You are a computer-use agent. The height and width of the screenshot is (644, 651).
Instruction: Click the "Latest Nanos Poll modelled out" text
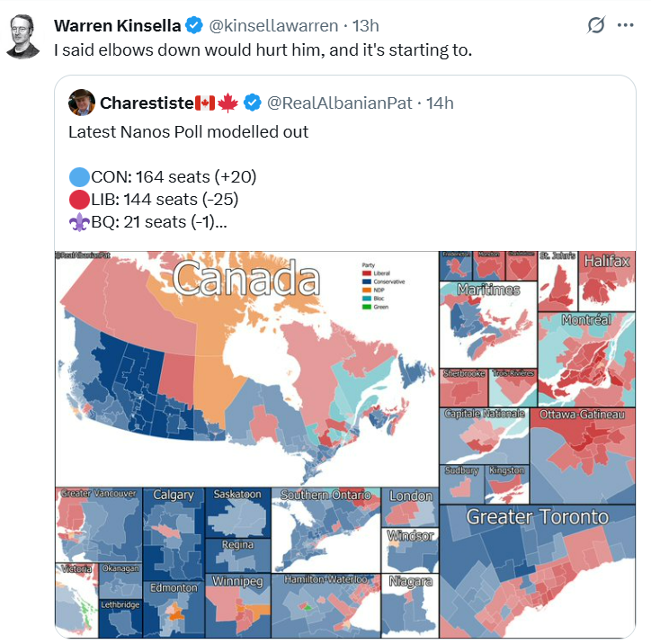pyautogui.click(x=189, y=132)
